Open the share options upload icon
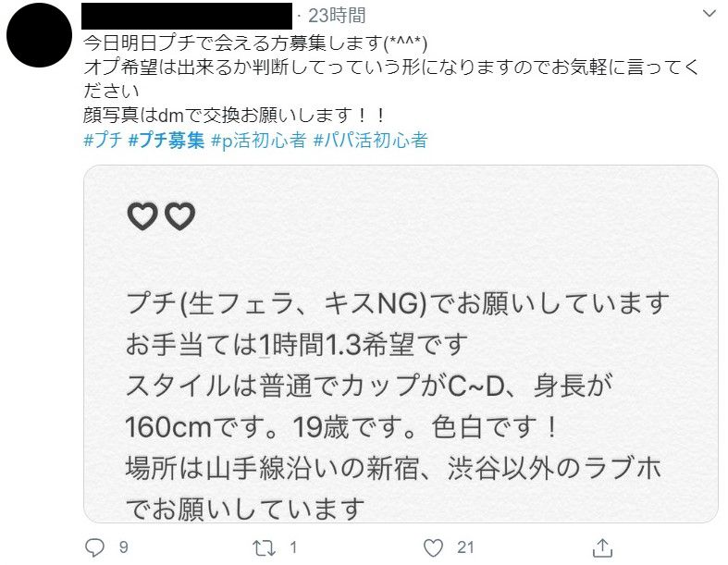728x565 pixels. (x=602, y=547)
